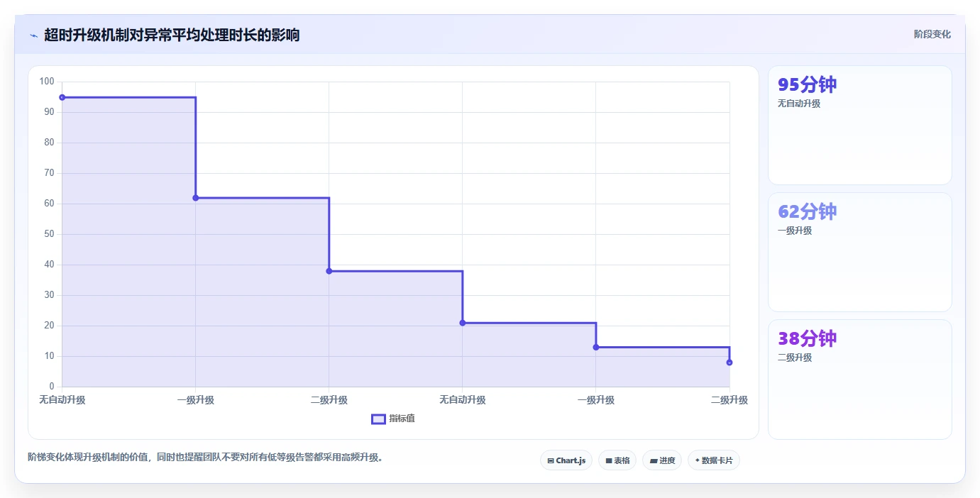Screen dimensions: 980x498
Task: Click the 阶段变化 badge
Action: pyautogui.click(x=932, y=34)
